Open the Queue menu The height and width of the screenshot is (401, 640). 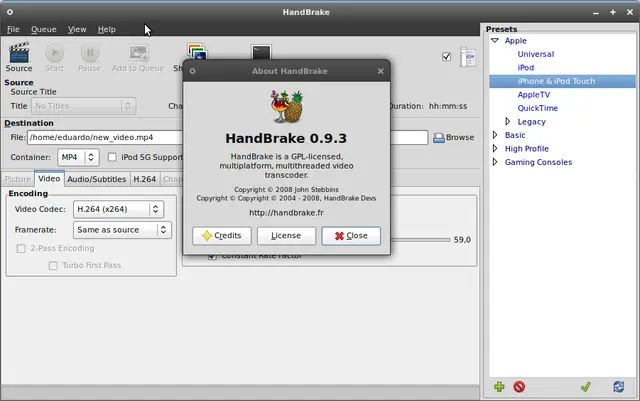tap(44, 29)
